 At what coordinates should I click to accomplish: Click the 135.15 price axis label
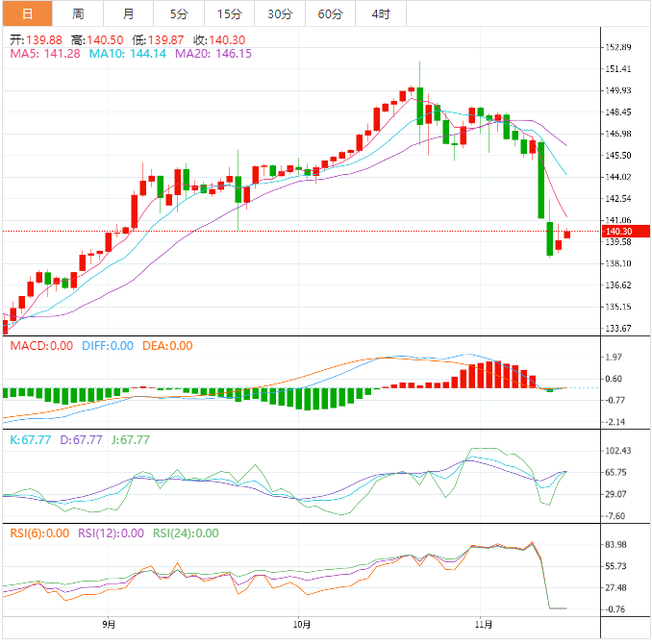tap(618, 307)
